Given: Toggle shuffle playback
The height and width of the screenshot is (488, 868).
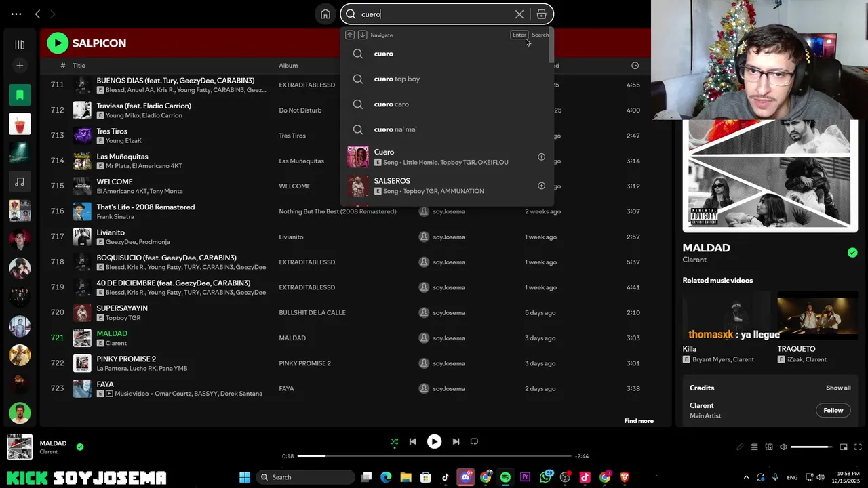Looking at the screenshot, I should click(x=395, y=442).
